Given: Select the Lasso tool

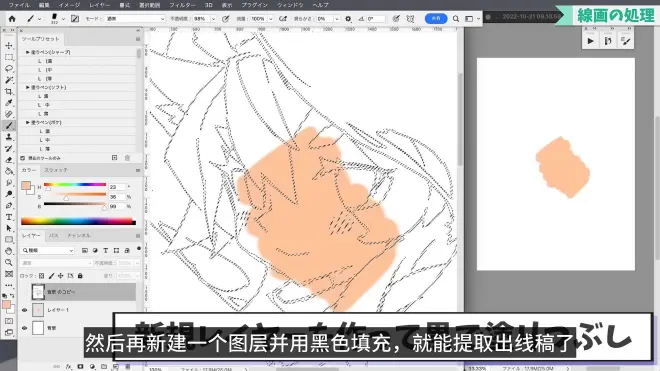Looking at the screenshot, I should click(9, 68).
